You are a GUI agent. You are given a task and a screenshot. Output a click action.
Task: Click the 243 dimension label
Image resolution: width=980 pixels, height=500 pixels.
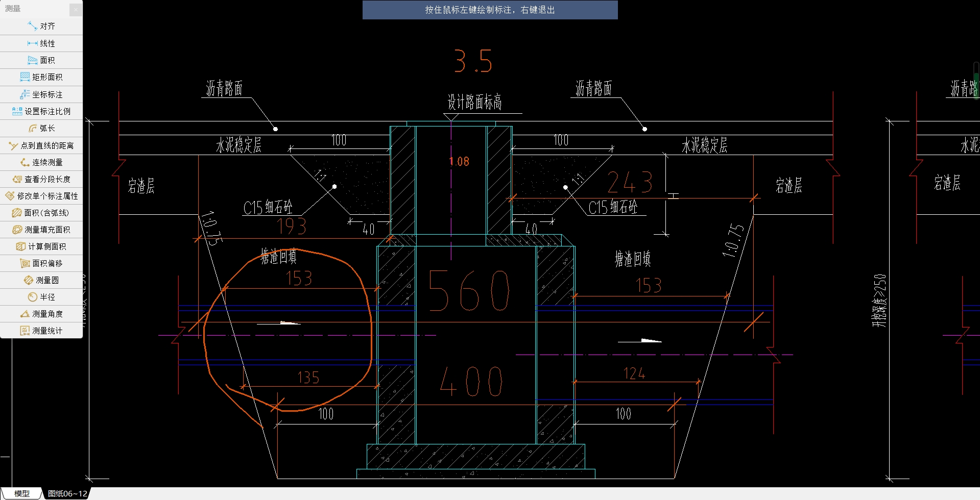click(x=630, y=182)
